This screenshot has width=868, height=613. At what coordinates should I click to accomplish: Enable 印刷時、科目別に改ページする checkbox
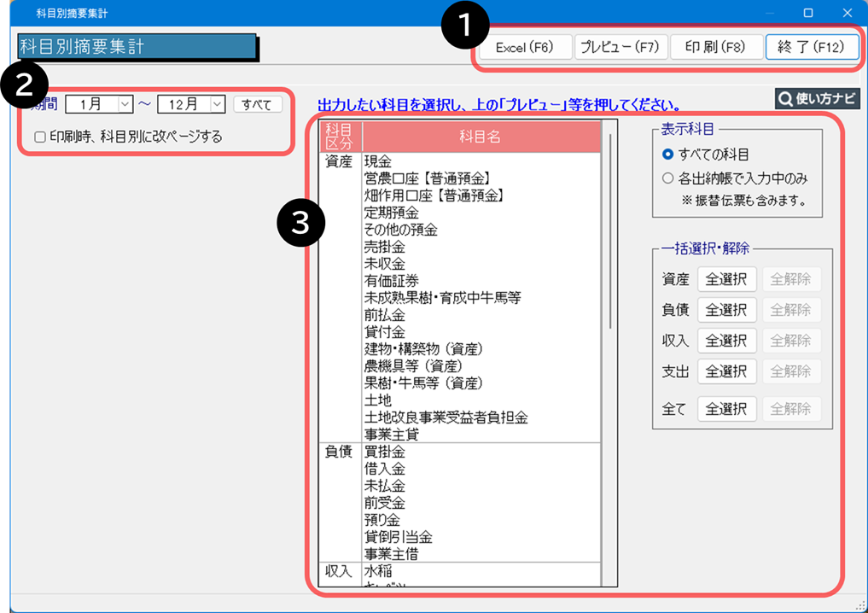[40, 137]
